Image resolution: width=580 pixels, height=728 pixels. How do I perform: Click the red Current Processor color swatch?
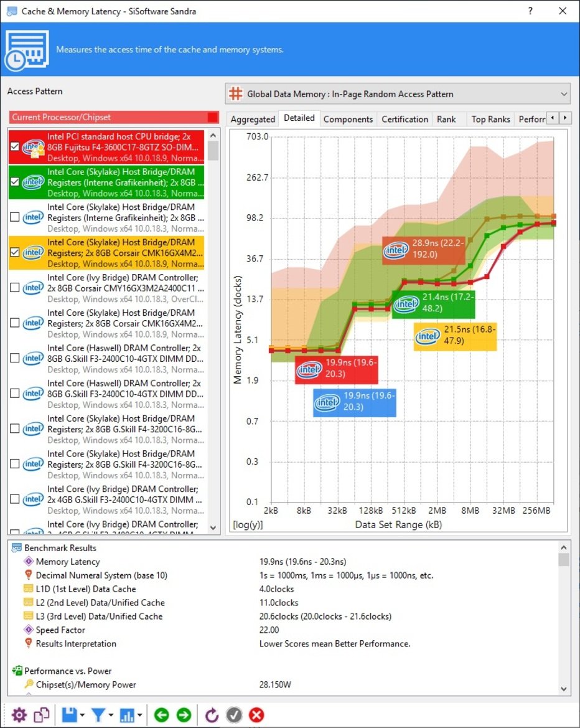212,117
